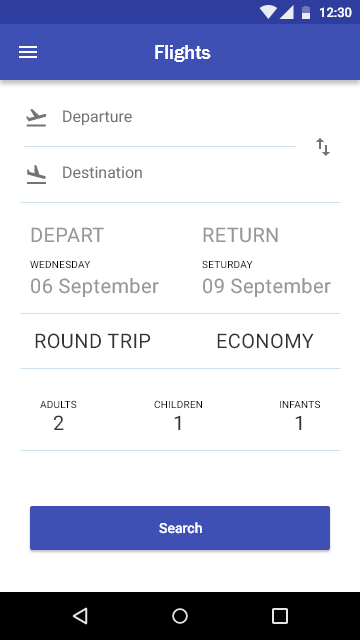The width and height of the screenshot is (360, 640).
Task: Change the depart date 06 September
Action: point(94,286)
